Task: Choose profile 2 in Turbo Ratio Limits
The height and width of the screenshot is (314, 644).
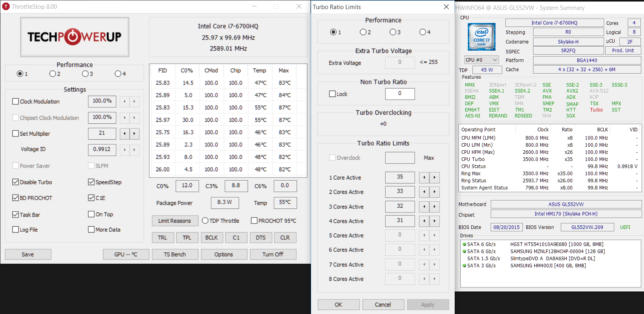Action: click(x=365, y=32)
